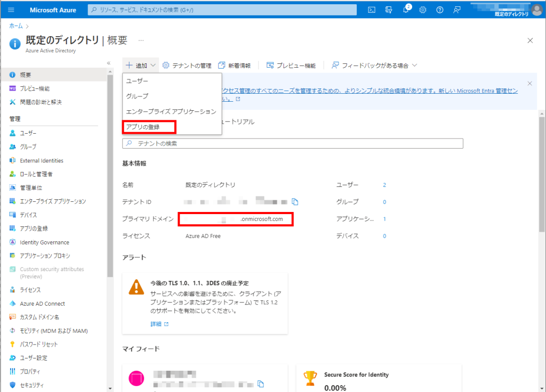
Task: Dismiss the blue info banner
Action: (x=529, y=84)
